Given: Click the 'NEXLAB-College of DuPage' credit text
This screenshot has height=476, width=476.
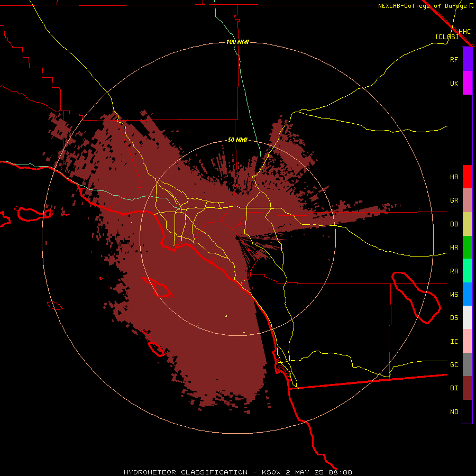Looking at the screenshot, I should [x=423, y=6].
